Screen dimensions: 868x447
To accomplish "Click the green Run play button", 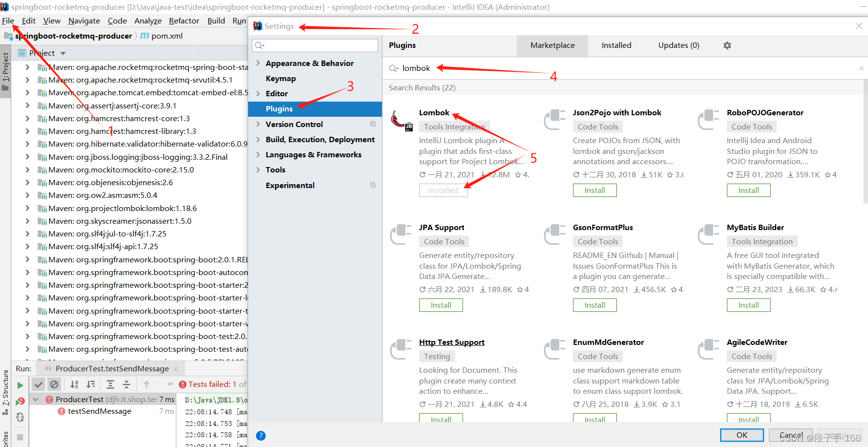I will (x=20, y=385).
